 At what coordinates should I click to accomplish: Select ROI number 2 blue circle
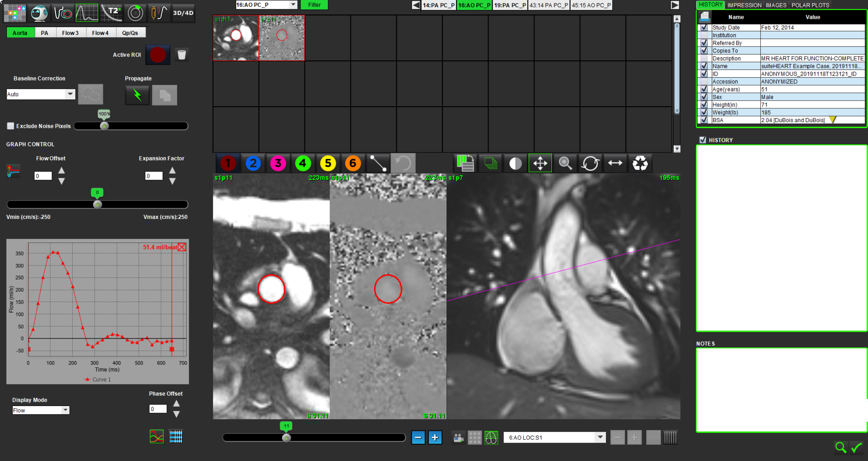point(253,163)
